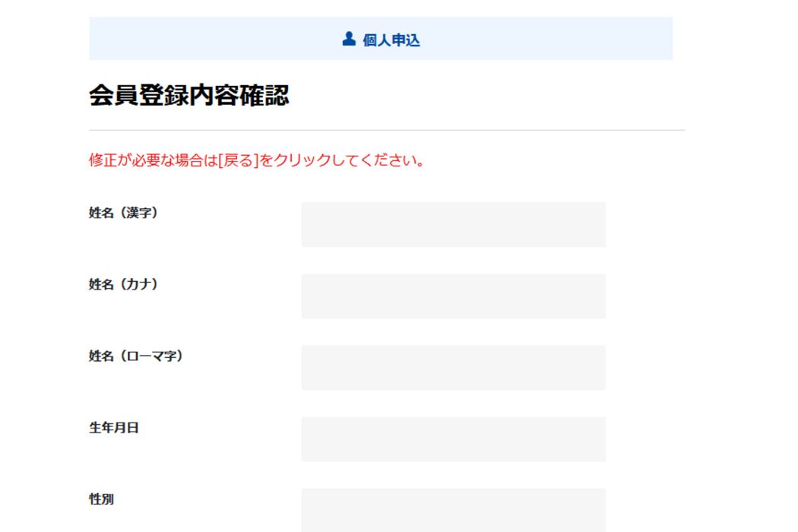Select the 姓名（ローマ字） value box
This screenshot has height=532, width=798.
[x=454, y=368]
